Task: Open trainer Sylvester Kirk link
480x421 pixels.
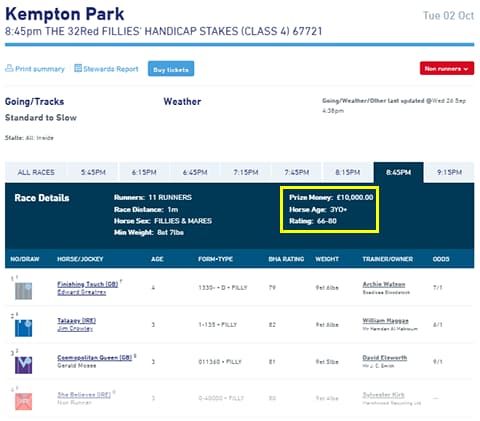Action: (x=383, y=395)
